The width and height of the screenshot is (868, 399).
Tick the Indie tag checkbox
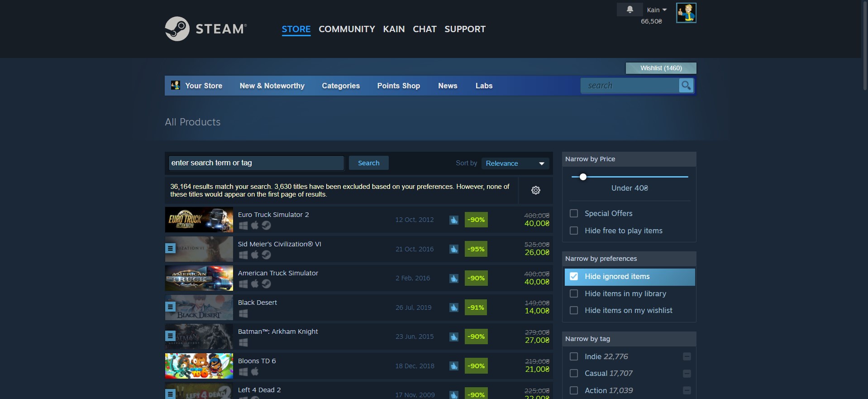coord(574,356)
